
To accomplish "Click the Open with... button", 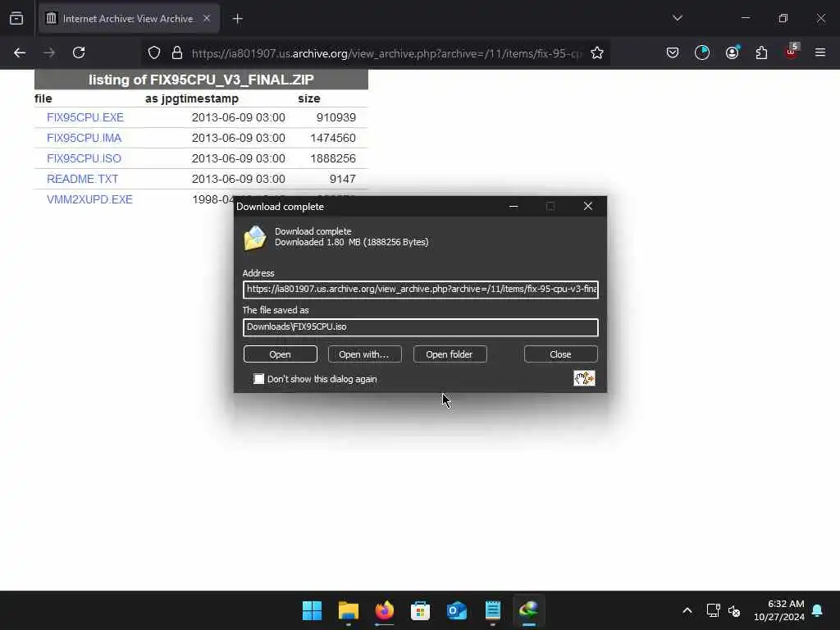I will [x=364, y=354].
